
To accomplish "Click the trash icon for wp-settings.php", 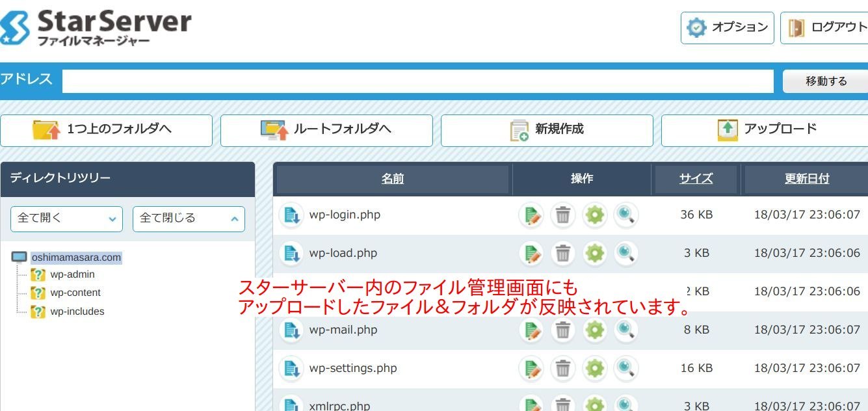I will click(563, 368).
